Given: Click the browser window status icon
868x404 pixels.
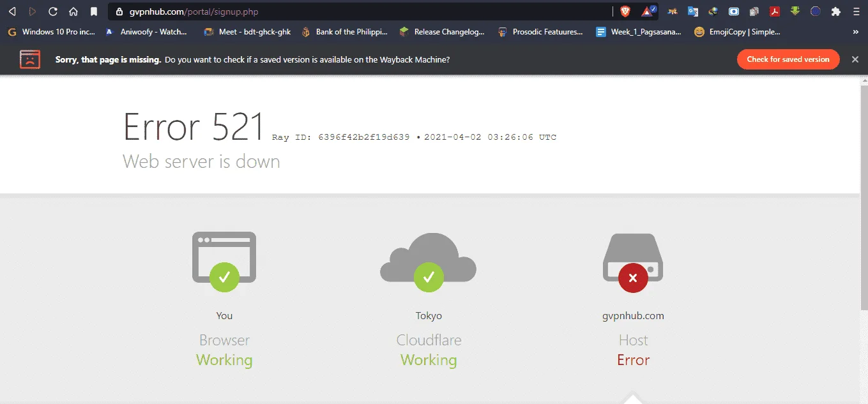Looking at the screenshot, I should [224, 262].
